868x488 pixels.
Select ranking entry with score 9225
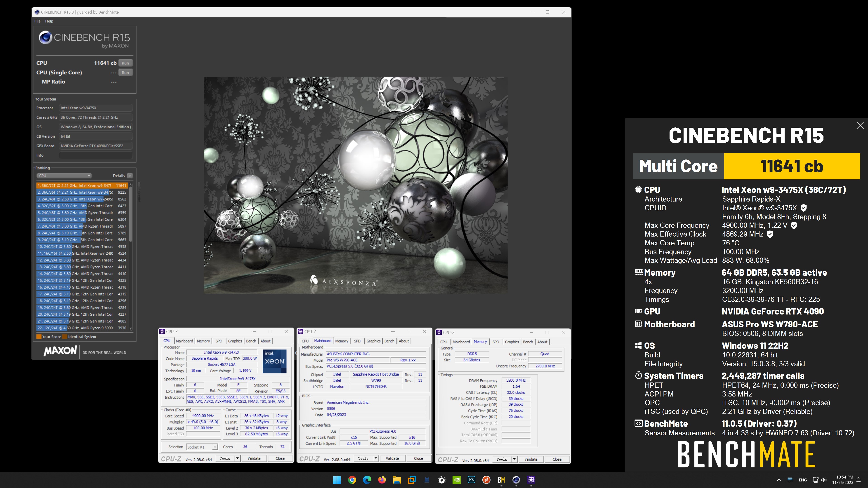click(x=82, y=192)
